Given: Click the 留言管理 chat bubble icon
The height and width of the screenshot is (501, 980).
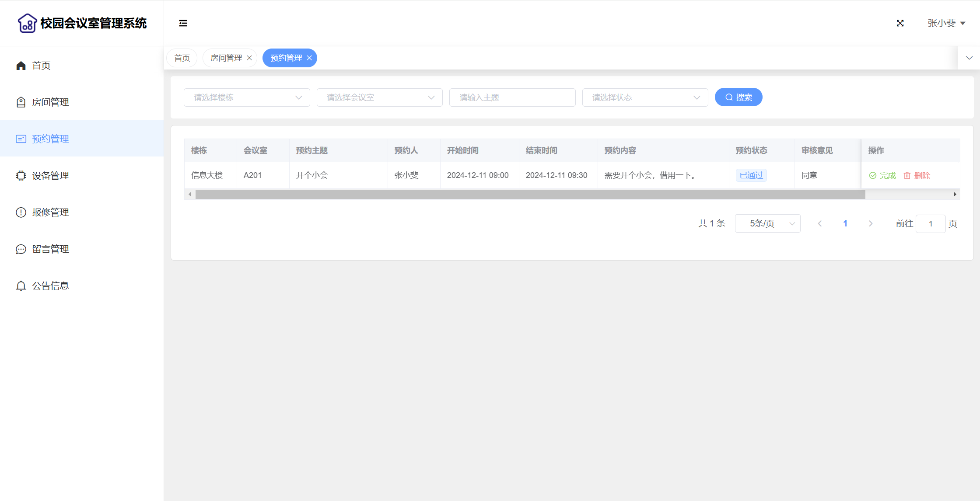Looking at the screenshot, I should coord(21,249).
